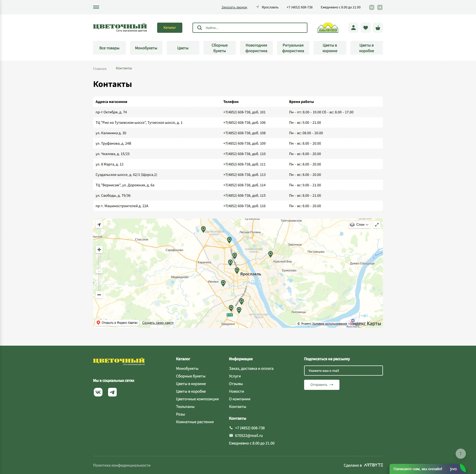The width and height of the screenshot is (476, 474).
Task: Click the Заказать звонок link
Action: coord(234,7)
